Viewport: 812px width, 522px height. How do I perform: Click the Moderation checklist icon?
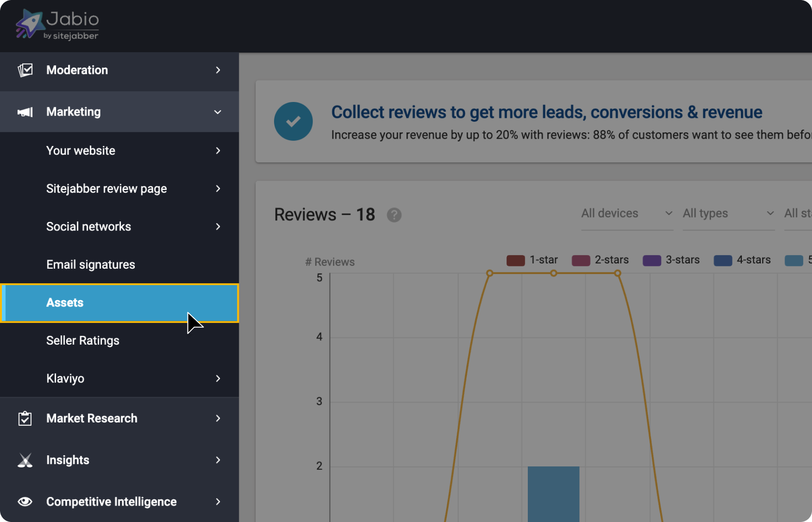[x=25, y=70]
